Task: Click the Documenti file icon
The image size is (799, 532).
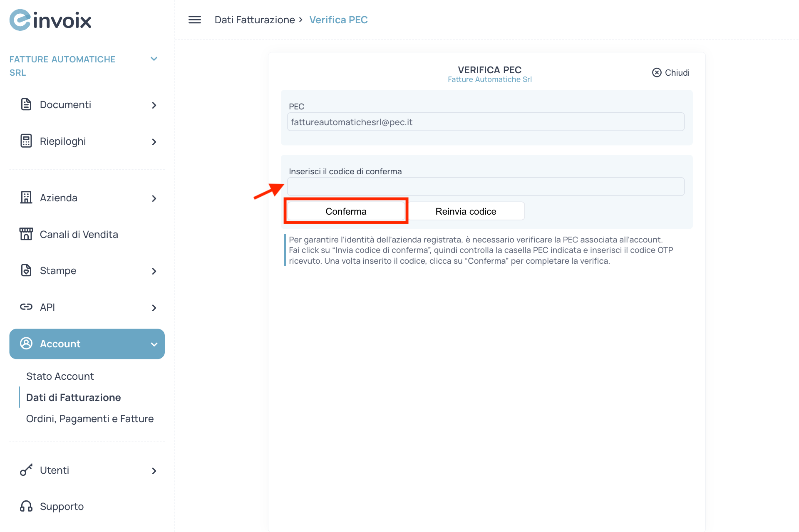Action: pos(26,104)
